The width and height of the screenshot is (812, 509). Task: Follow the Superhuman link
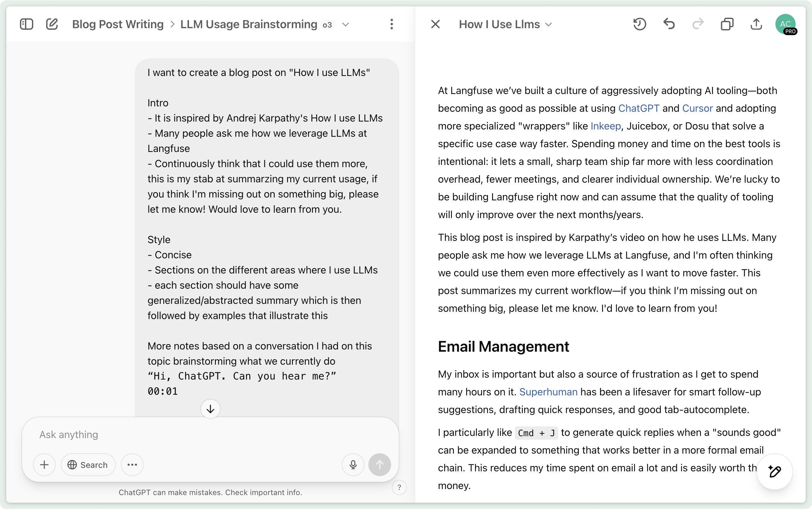coord(548,392)
